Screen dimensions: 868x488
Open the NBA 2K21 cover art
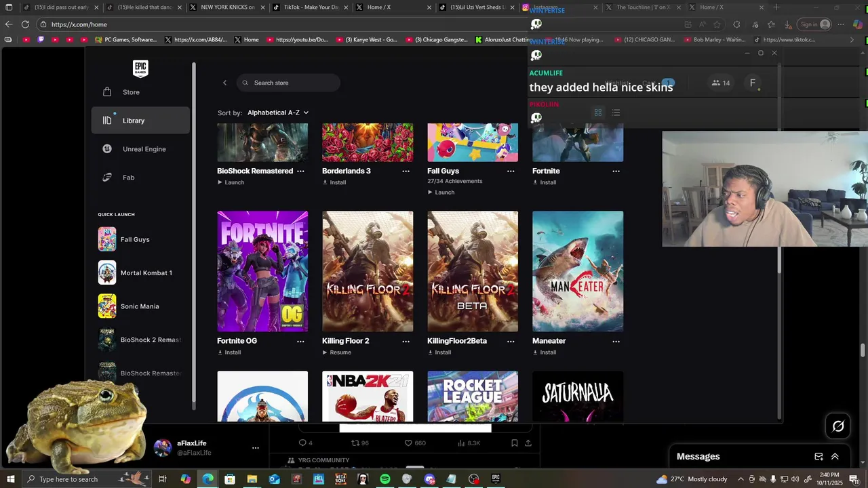point(368,396)
